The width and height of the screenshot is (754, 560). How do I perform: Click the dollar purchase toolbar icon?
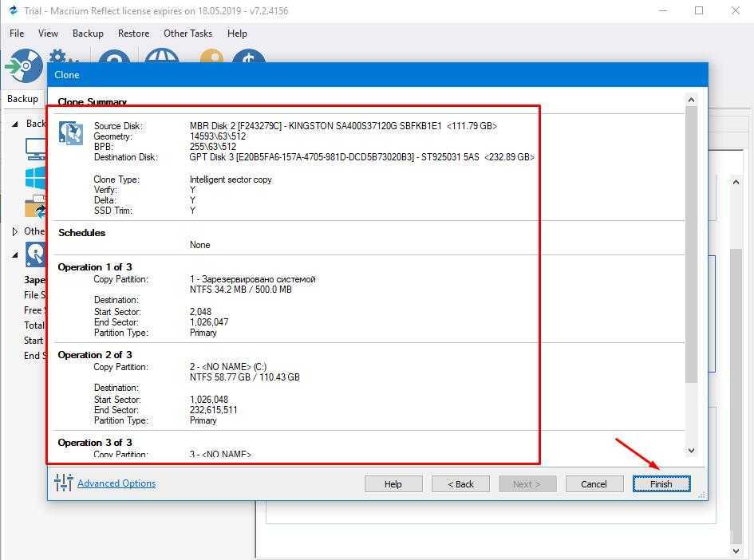(249, 55)
